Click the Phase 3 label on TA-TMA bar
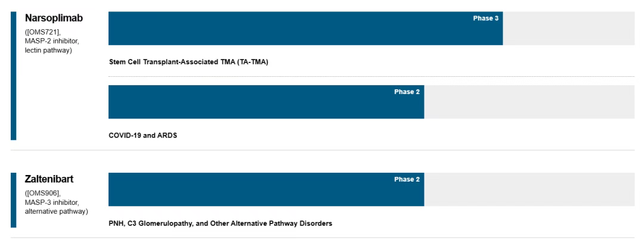 [x=485, y=18]
